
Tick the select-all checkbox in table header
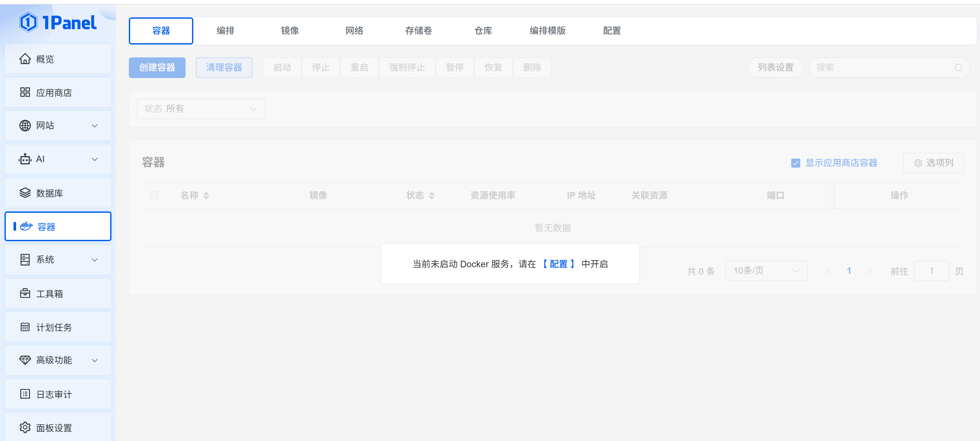click(154, 196)
